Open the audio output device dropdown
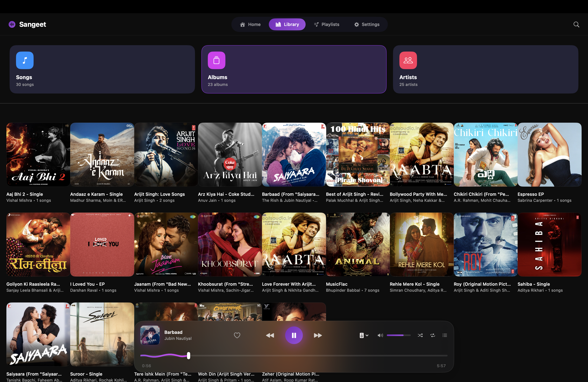Viewport: 588px width, 382px height. click(364, 335)
